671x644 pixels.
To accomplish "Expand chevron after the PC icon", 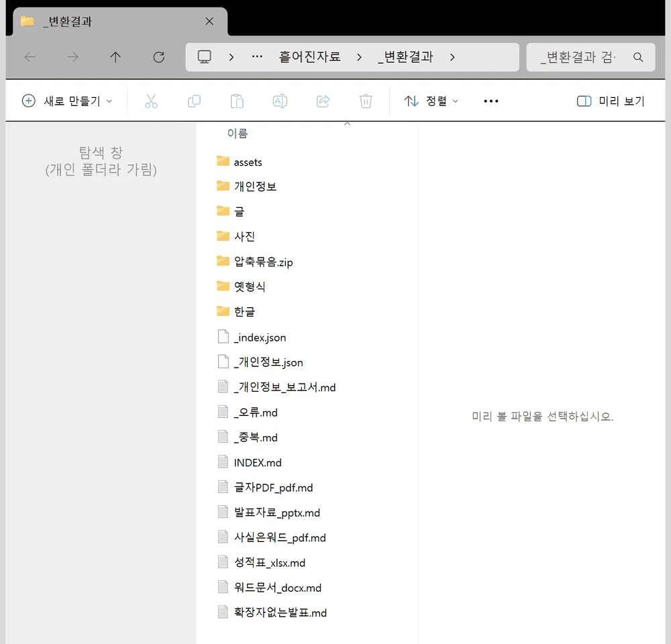I will pos(231,57).
